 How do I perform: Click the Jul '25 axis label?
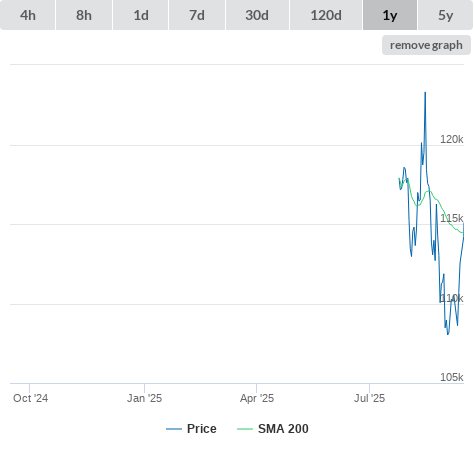tap(369, 398)
